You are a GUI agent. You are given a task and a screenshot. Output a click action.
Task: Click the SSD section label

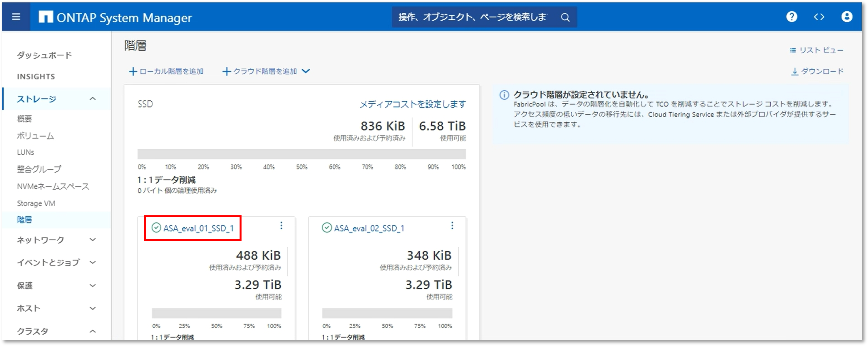(145, 104)
